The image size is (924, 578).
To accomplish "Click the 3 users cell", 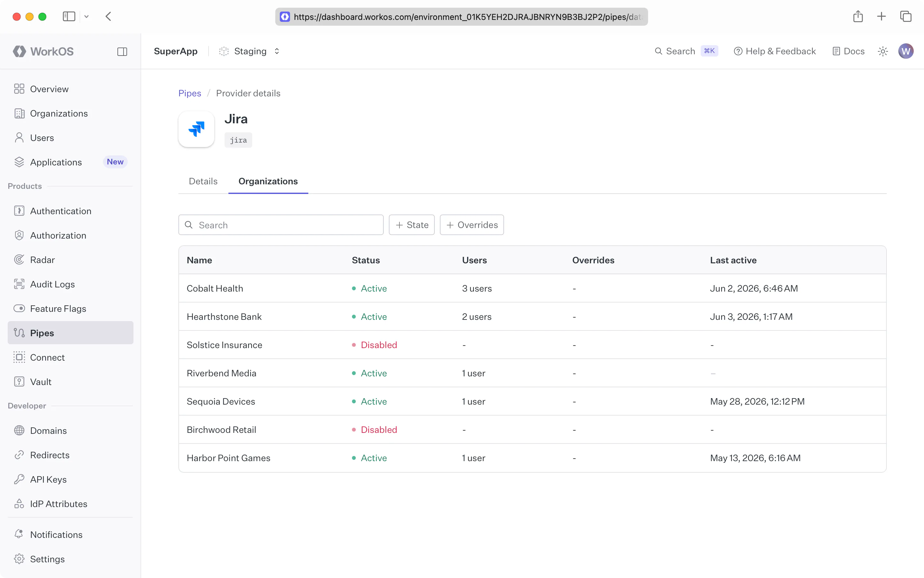I will pos(477,288).
